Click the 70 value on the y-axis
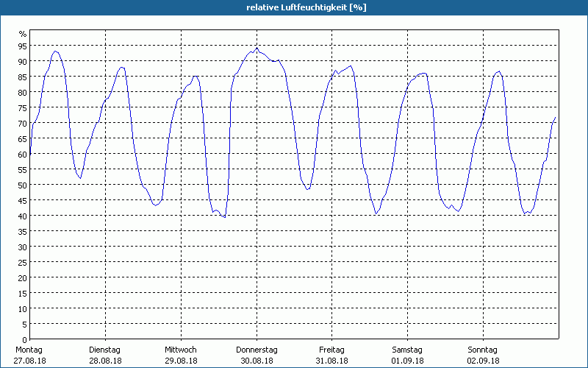This screenshot has height=368, width=588. click(23, 123)
